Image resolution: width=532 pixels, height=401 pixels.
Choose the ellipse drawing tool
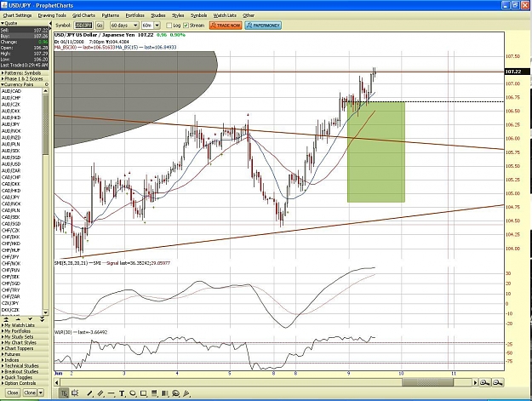click(x=133, y=393)
